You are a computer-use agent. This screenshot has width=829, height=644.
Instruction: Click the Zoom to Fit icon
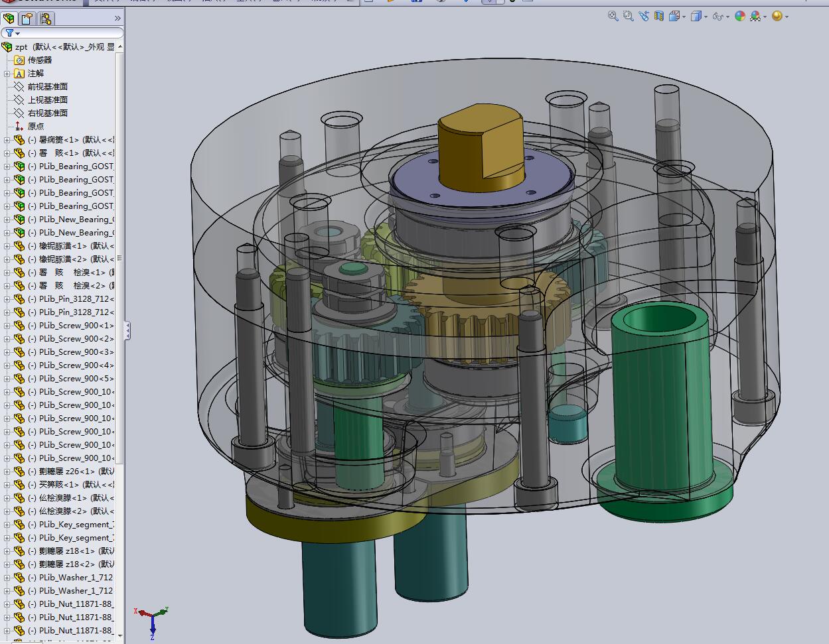pos(613,16)
